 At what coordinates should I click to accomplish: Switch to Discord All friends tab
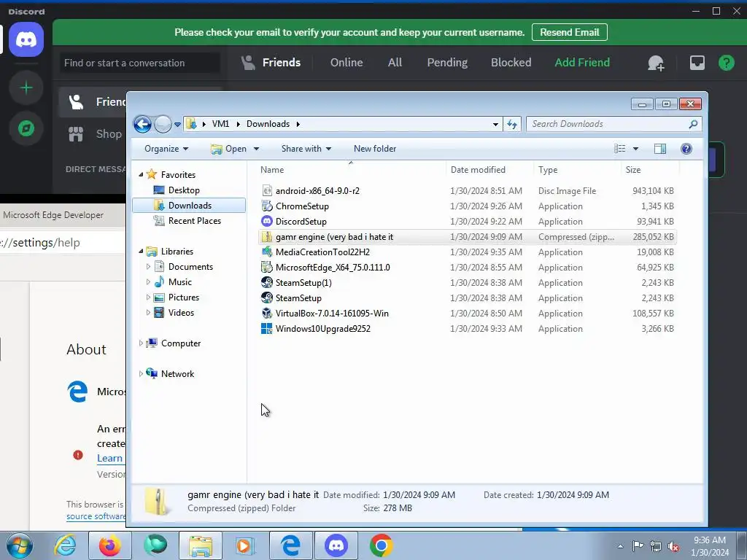pyautogui.click(x=395, y=63)
